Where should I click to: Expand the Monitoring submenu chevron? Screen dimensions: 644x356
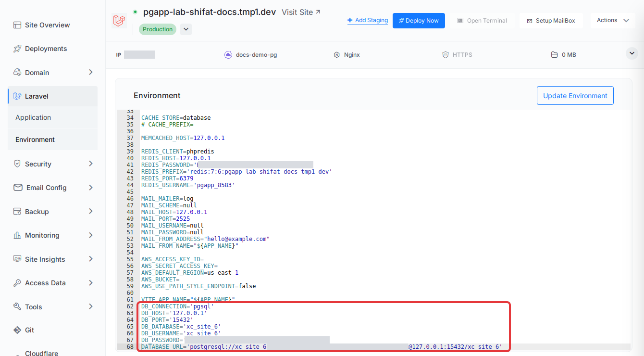[91, 235]
